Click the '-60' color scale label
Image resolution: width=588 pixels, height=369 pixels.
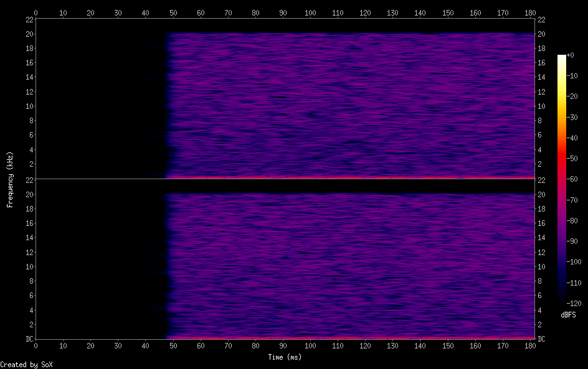click(572, 179)
